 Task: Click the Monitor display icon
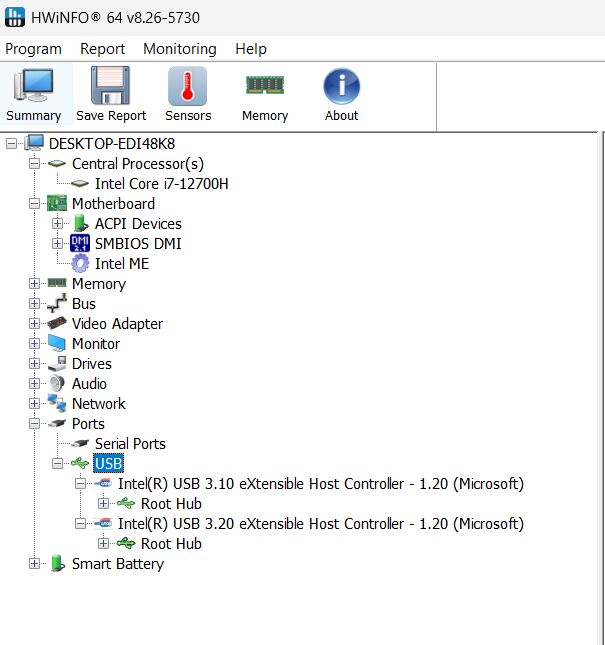(x=57, y=343)
